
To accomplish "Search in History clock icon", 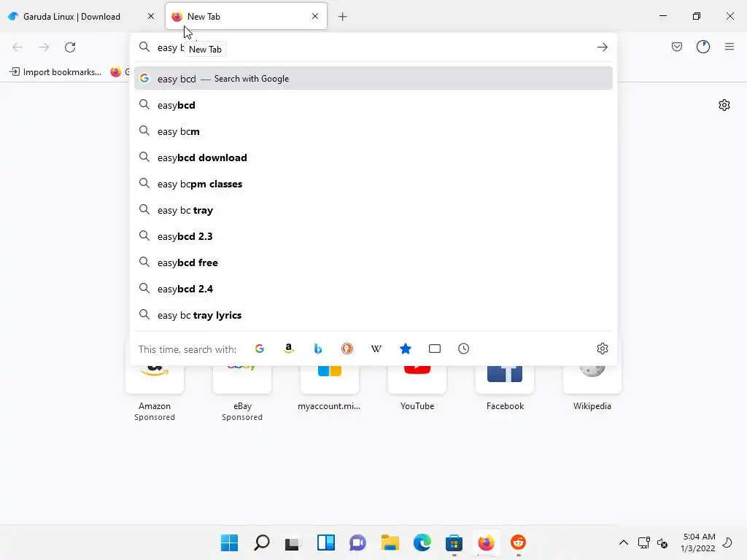I will click(463, 349).
